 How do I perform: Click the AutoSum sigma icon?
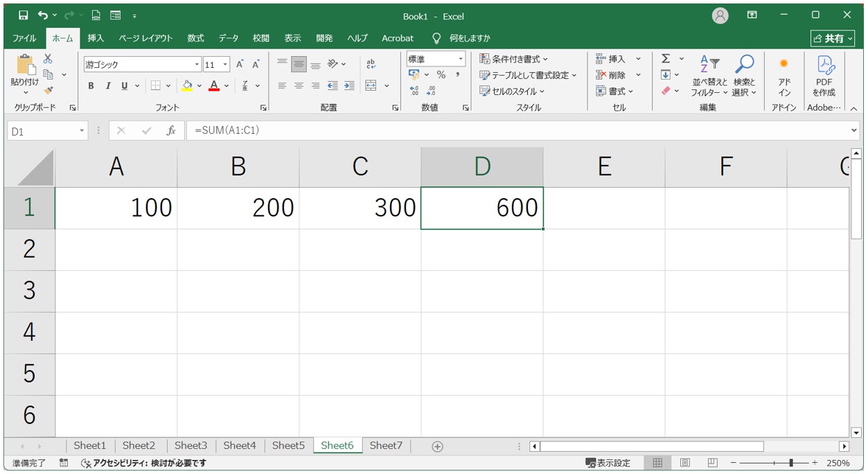pyautogui.click(x=666, y=59)
